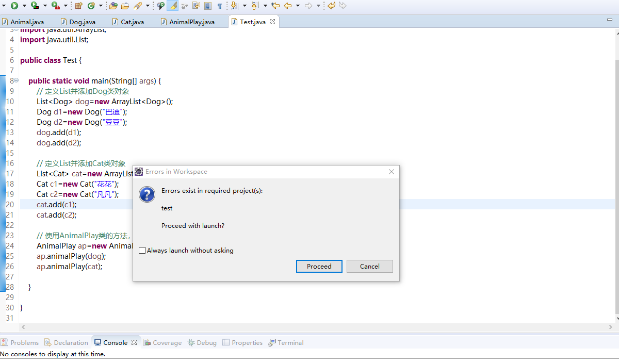Click code line 'ap.animalPlay(dog);'
This screenshot has height=364, width=619.
coord(71,256)
